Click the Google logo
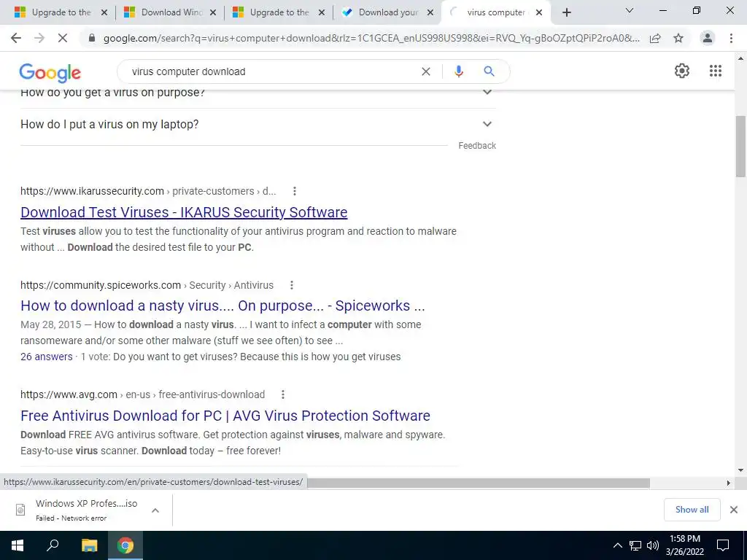The height and width of the screenshot is (560, 747). [x=50, y=73]
